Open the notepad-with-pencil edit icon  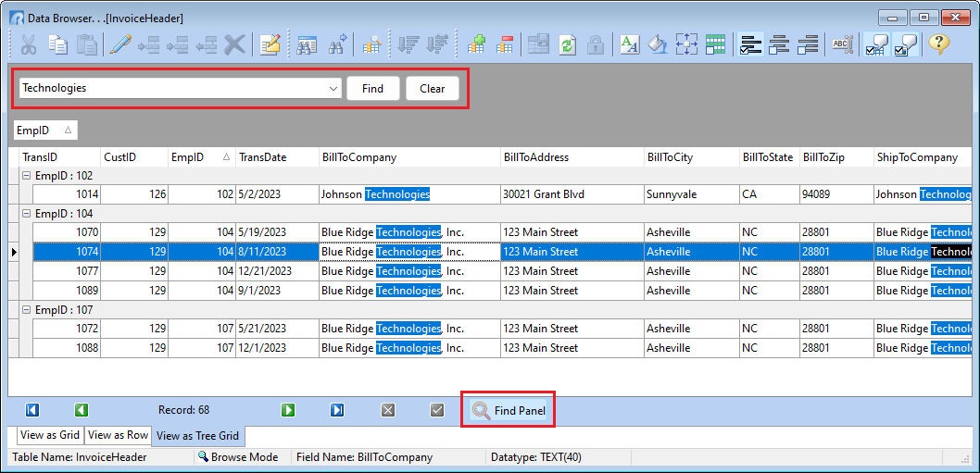click(x=270, y=45)
